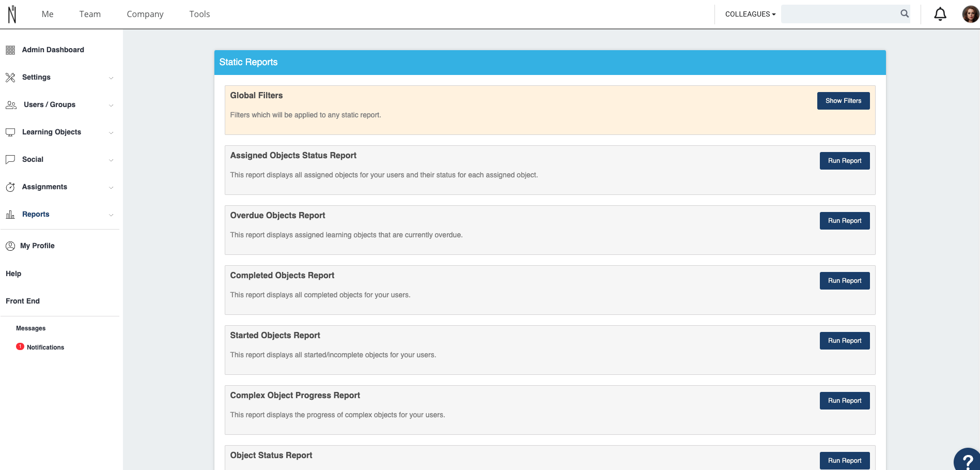Run the Assigned Objects Status Report
Viewport: 980px width, 470px height.
coord(845,161)
